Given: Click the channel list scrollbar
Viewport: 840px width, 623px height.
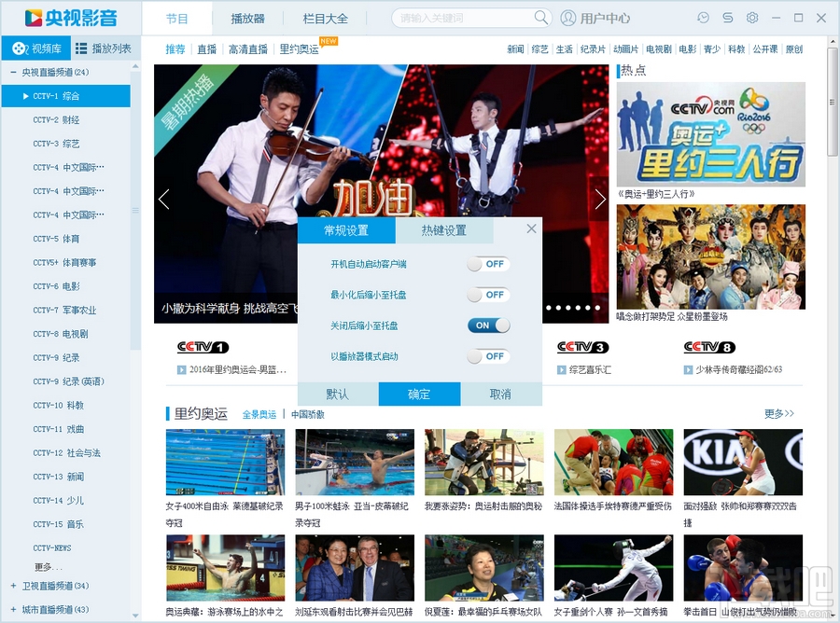Looking at the screenshot, I should (135, 211).
